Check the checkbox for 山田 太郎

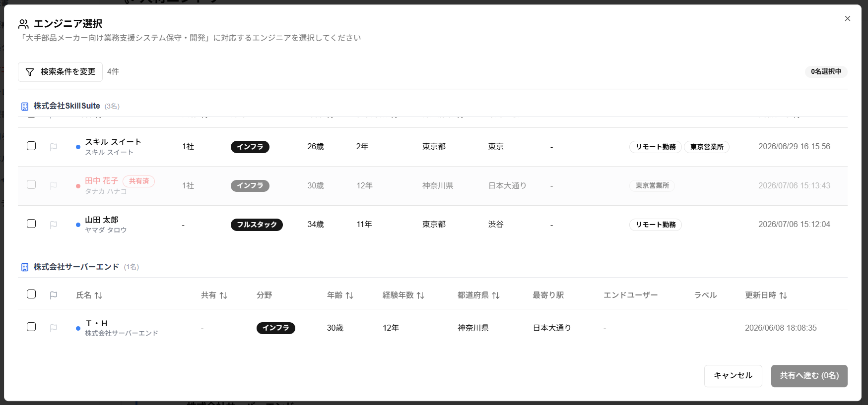coord(31,224)
